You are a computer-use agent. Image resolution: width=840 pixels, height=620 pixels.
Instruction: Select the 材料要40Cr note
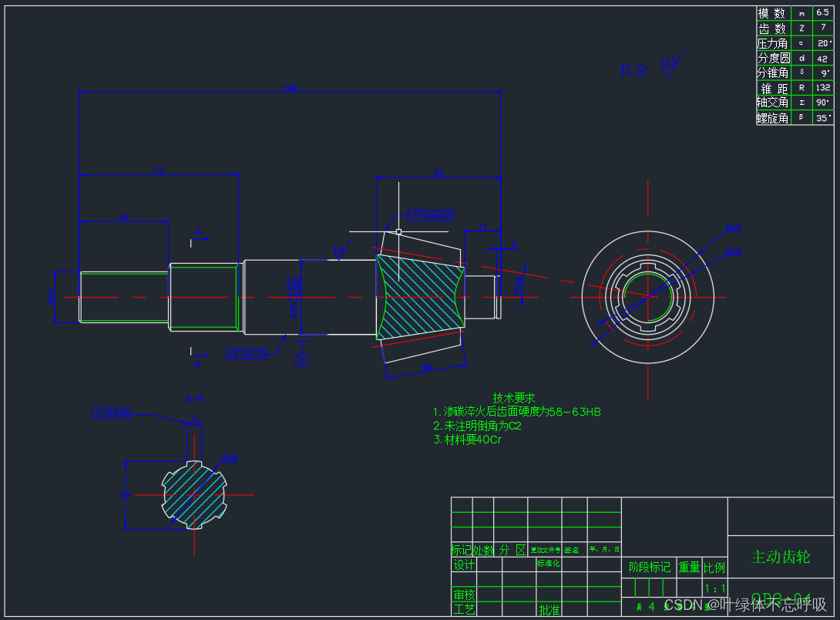coord(467,440)
